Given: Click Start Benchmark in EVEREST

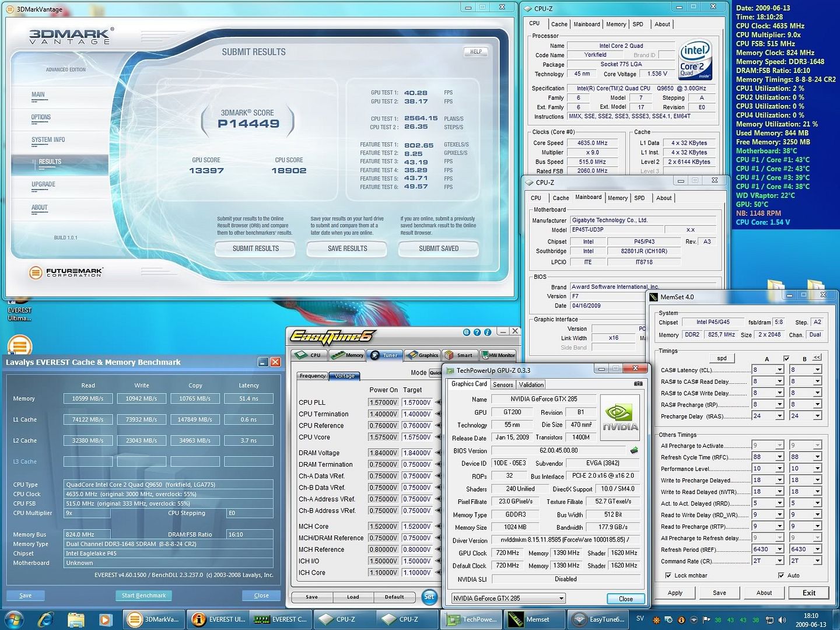Looking at the screenshot, I should (143, 596).
